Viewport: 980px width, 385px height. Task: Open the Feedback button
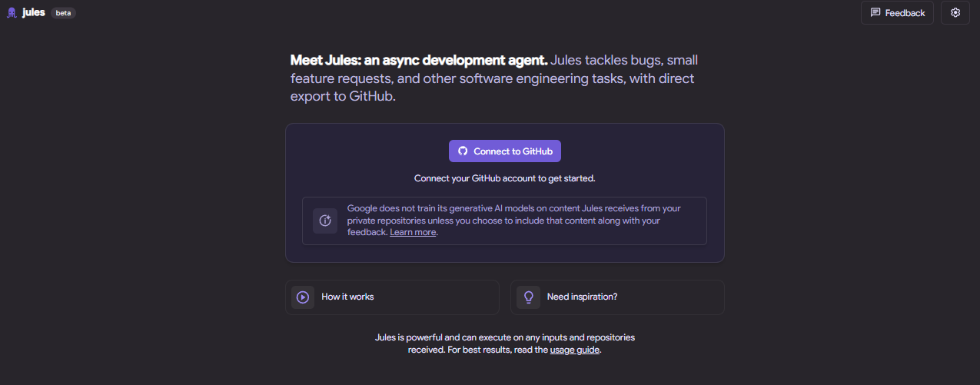(x=897, y=13)
